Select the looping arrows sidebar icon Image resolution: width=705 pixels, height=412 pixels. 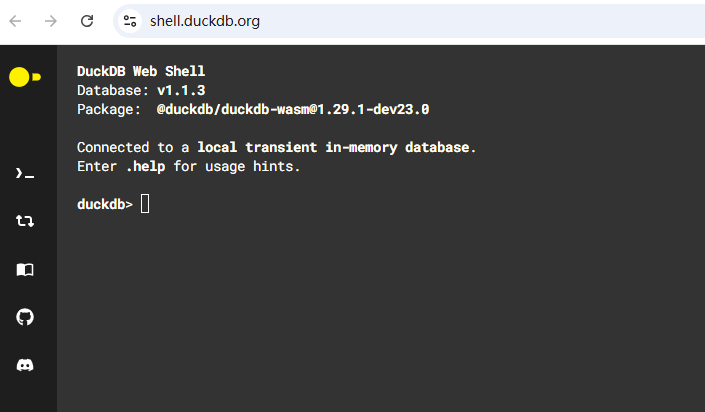point(25,221)
